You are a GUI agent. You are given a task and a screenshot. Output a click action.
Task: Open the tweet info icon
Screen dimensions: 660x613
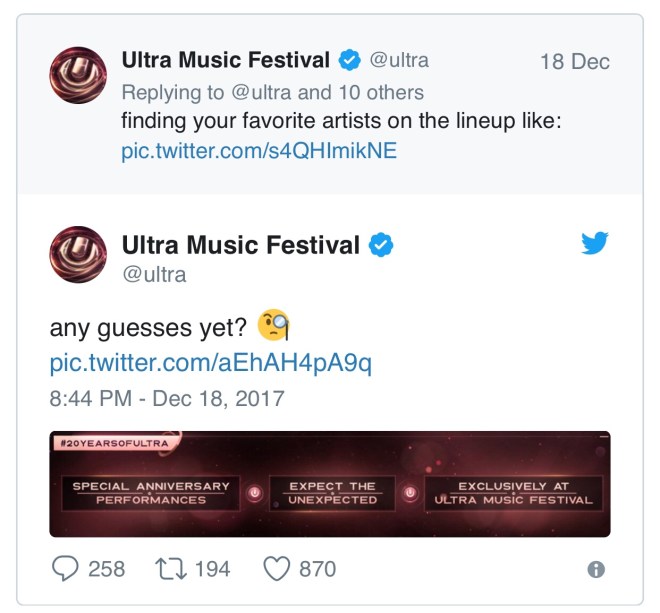click(x=596, y=570)
